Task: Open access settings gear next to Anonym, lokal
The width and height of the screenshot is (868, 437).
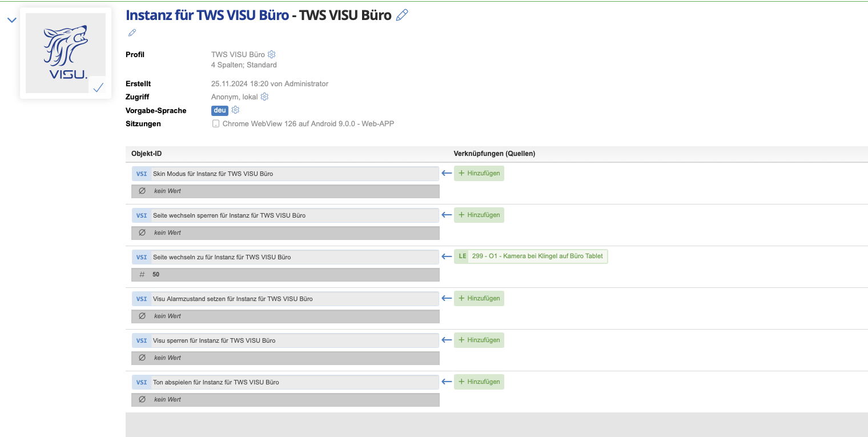Action: tap(264, 97)
